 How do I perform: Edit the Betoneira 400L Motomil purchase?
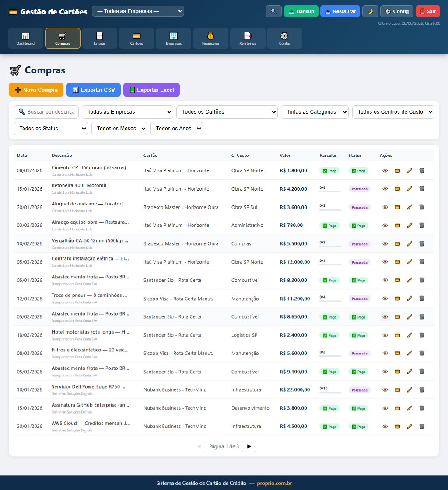tap(409, 189)
